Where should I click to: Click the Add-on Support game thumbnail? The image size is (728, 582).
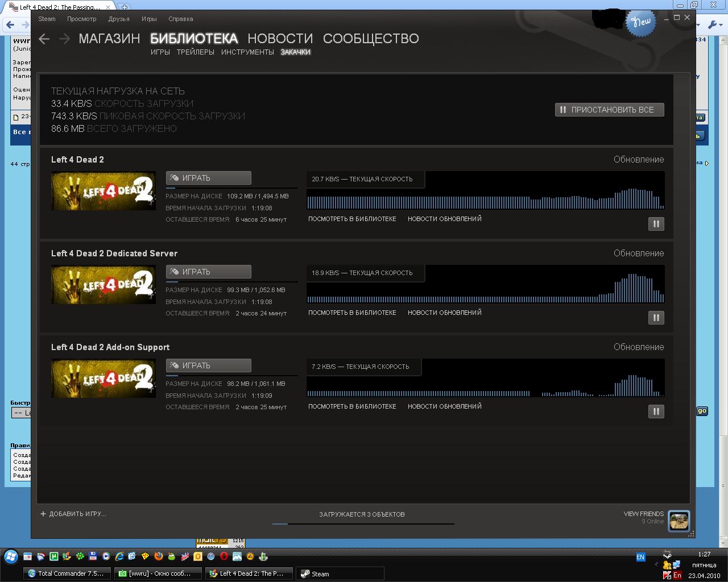[x=104, y=379]
